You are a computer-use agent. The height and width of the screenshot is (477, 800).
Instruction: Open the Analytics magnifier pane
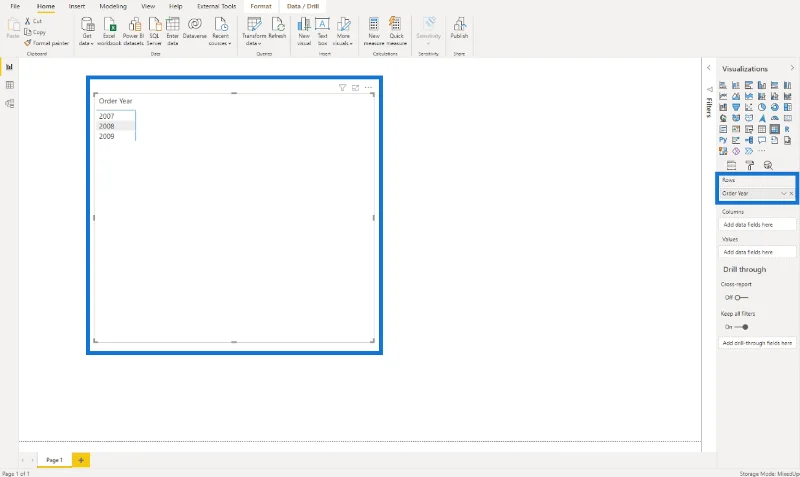point(768,165)
